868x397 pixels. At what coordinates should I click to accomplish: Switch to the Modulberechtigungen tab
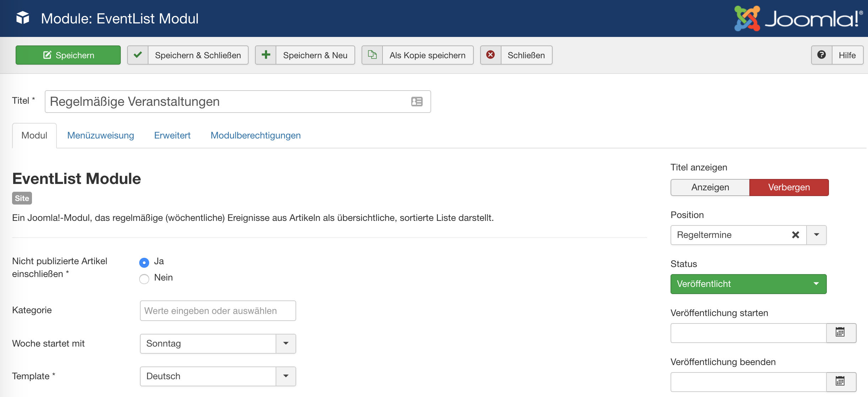point(256,135)
